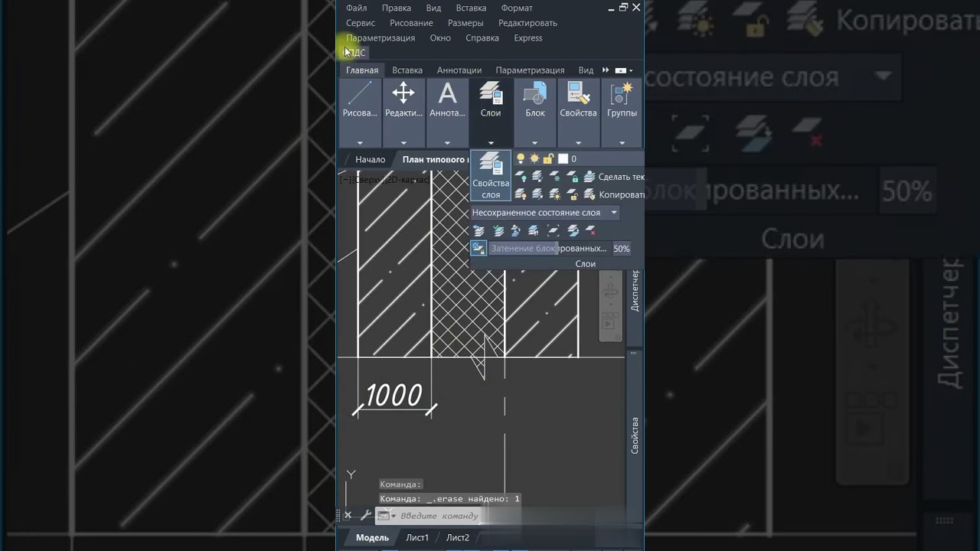This screenshot has height=551, width=980.
Task: Expand the arrow under the Свойства panel
Action: pyautogui.click(x=578, y=142)
